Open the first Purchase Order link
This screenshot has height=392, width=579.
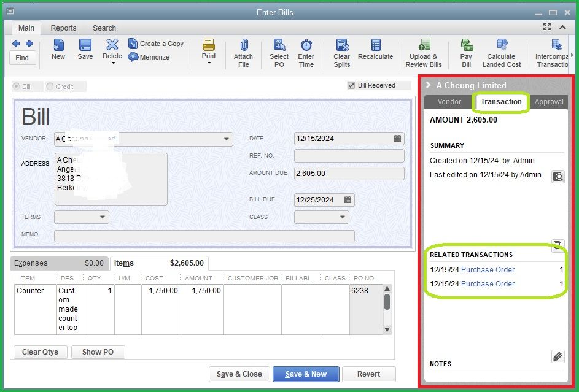tap(488, 269)
